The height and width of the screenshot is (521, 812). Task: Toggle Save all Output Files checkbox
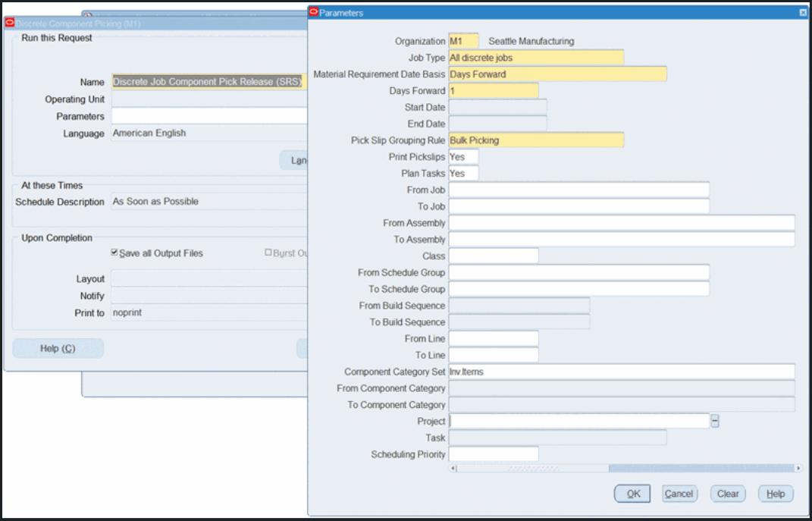click(114, 253)
